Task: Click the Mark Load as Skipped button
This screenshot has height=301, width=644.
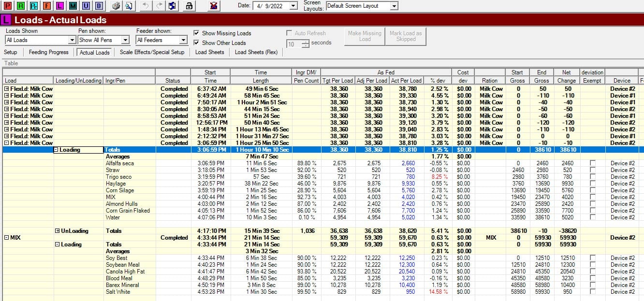Action: point(406,36)
